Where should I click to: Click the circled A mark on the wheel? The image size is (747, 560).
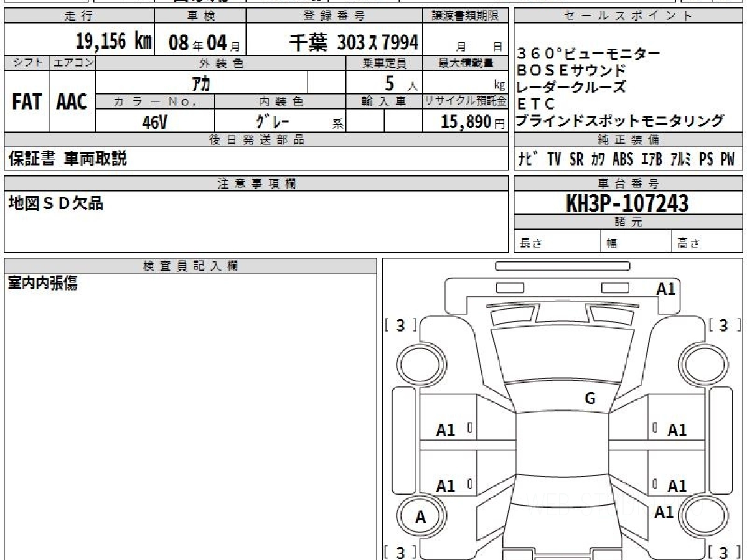click(421, 516)
